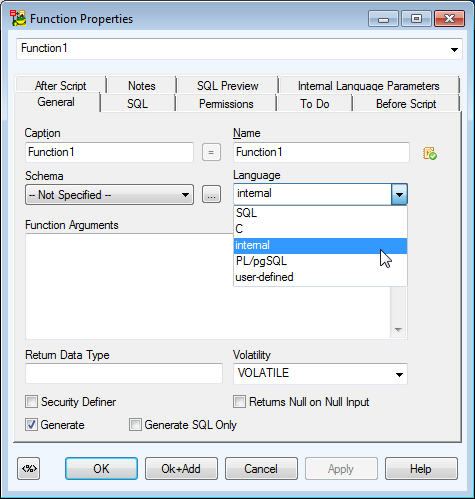
Task: Expand the Schema Not Specified dropdown
Action: click(x=109, y=195)
